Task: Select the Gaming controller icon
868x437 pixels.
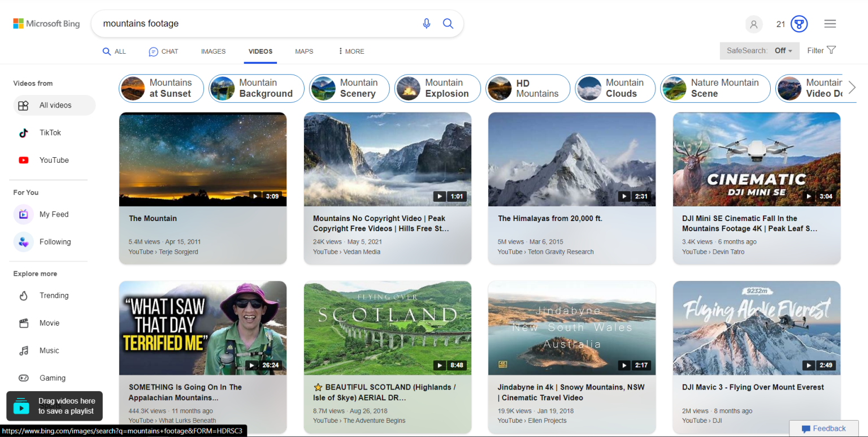Action: click(23, 378)
